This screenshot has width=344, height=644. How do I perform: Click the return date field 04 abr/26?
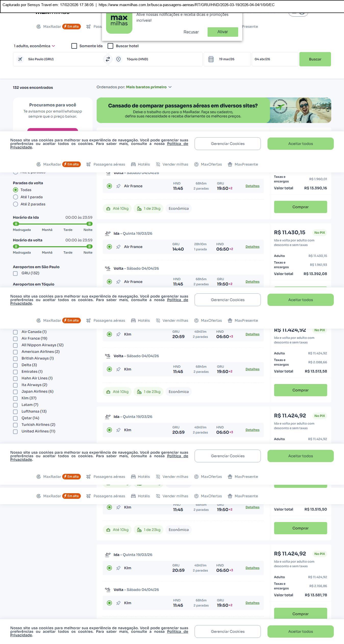point(275,59)
